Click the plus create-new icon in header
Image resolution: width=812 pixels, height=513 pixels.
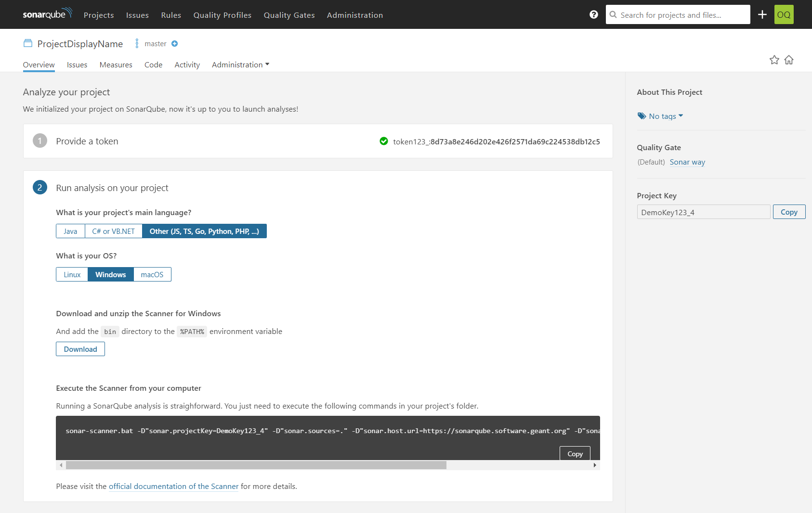[x=762, y=14]
